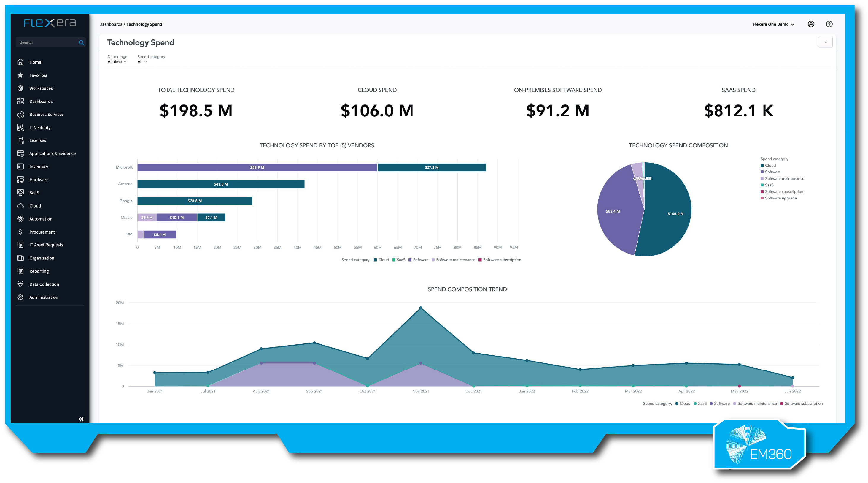Open the Spend category filter dropdown
The width and height of the screenshot is (868, 483).
[x=142, y=62]
